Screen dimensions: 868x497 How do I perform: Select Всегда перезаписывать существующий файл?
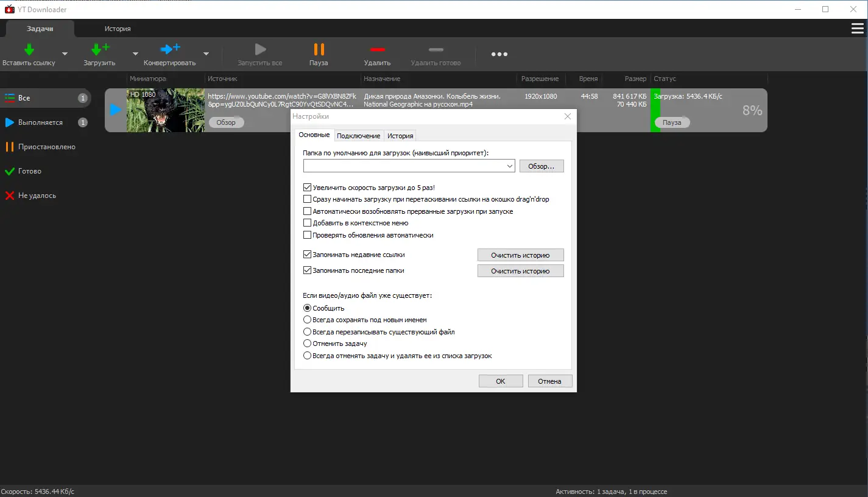pos(307,332)
